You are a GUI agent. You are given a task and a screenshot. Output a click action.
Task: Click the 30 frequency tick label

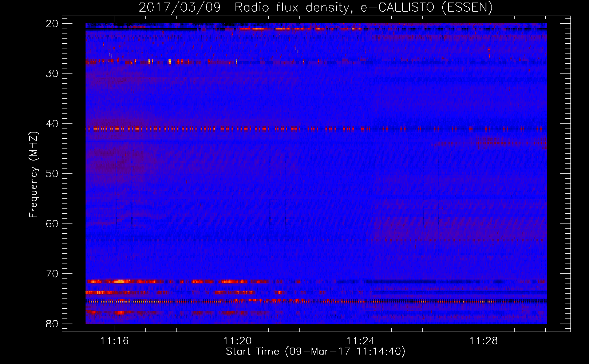(x=52, y=74)
